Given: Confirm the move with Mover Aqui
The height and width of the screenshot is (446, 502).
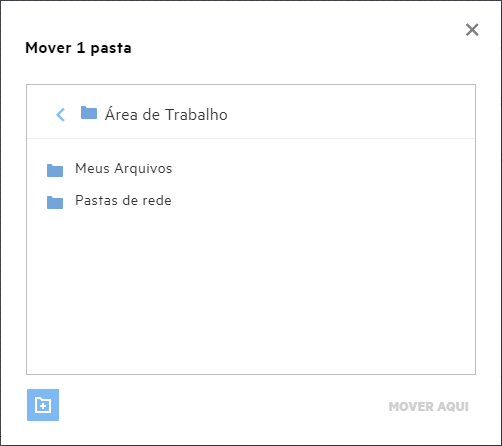Looking at the screenshot, I should pyautogui.click(x=429, y=407).
